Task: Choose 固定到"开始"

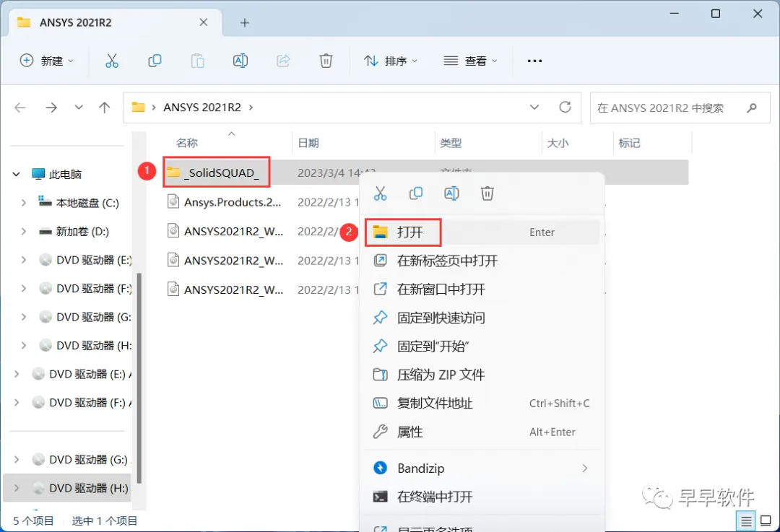Action: point(482,346)
